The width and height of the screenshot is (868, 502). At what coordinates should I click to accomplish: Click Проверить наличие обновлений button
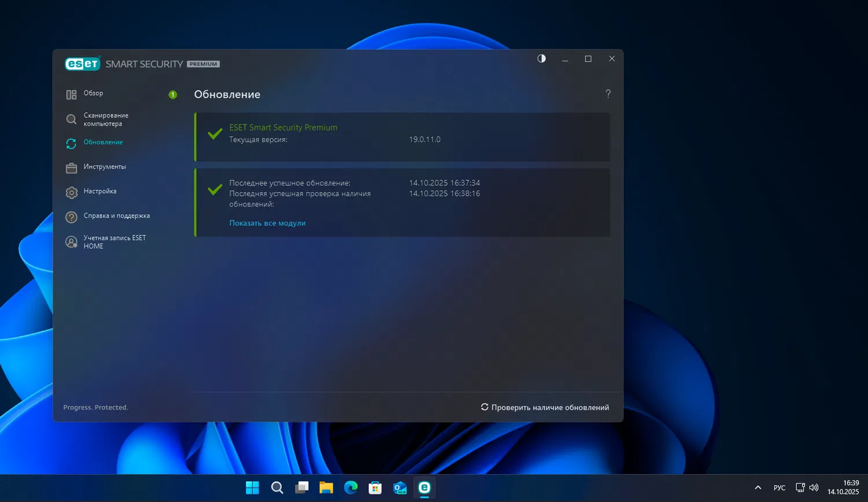click(545, 407)
